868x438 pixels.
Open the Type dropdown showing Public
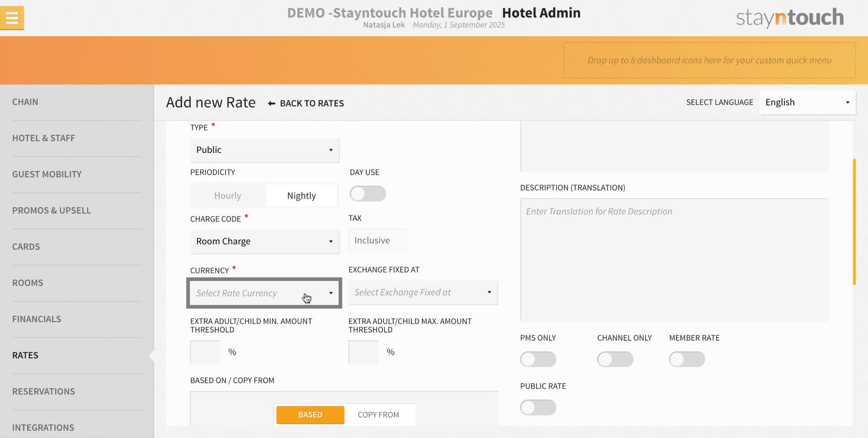(264, 150)
